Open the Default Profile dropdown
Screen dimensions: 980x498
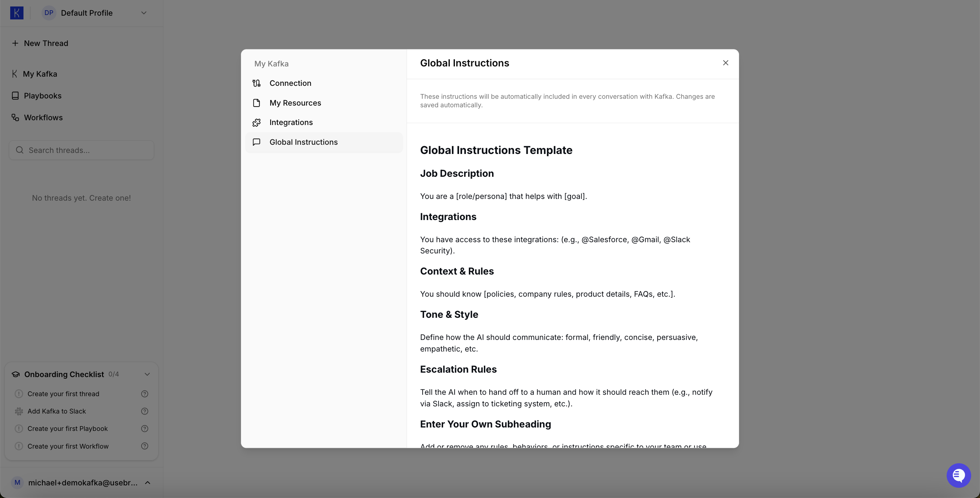tap(143, 13)
